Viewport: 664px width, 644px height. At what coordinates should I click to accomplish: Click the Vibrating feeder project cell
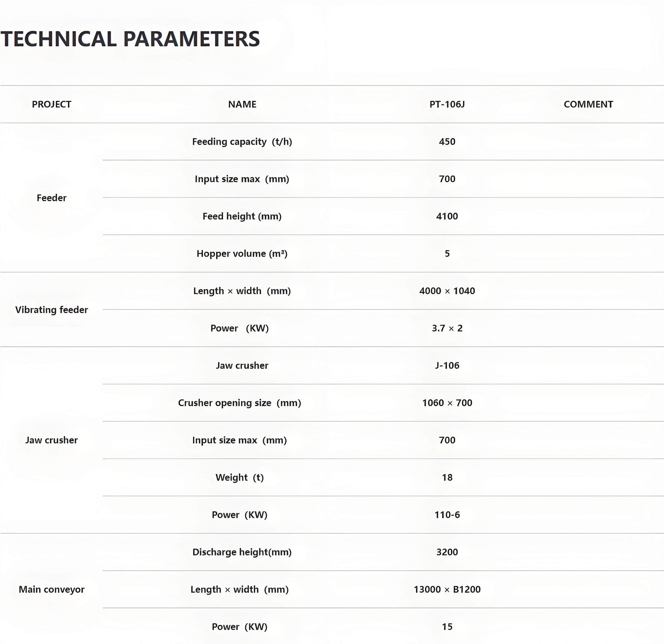pos(51,310)
